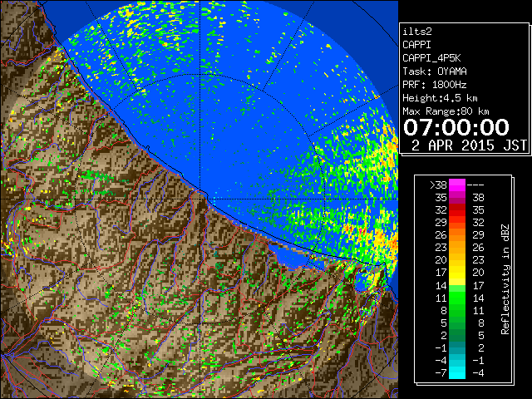The width and height of the screenshot is (532, 399).
Task: Pick the bright green 11 to 14 dBZ swatch
Action: click(457, 298)
